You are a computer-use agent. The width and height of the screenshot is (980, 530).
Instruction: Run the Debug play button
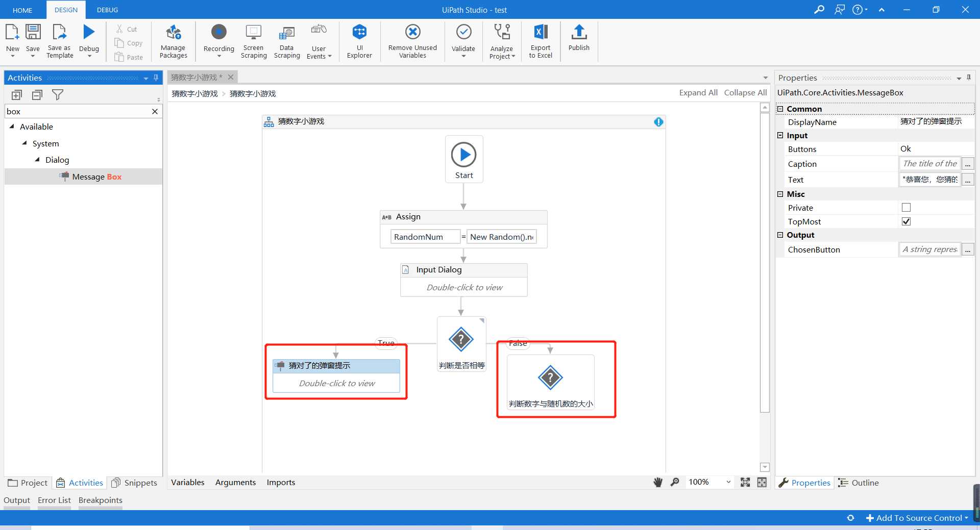(x=89, y=32)
